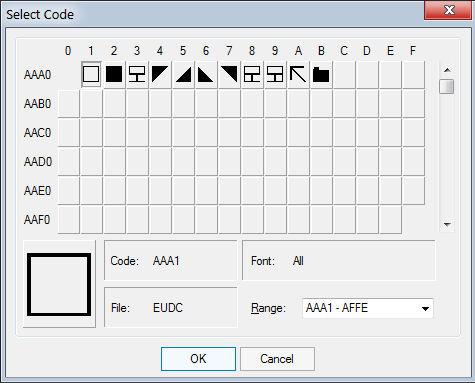The image size is (475, 383).
Task: Click the AAA0 row label
Action: pos(37,75)
